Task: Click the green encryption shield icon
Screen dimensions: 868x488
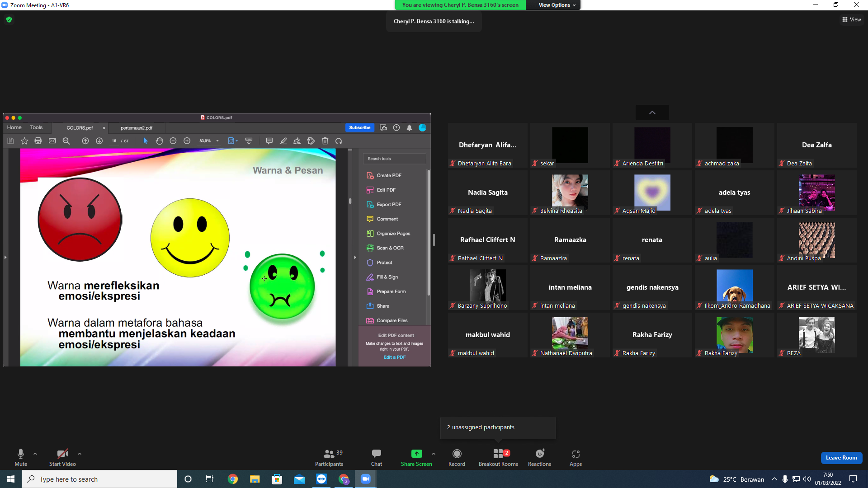Action: pos(9,19)
